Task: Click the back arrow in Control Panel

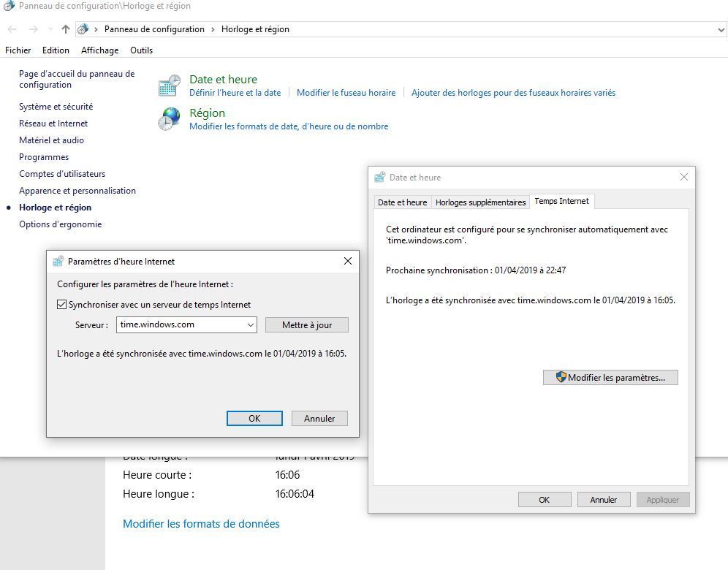Action: (12, 29)
